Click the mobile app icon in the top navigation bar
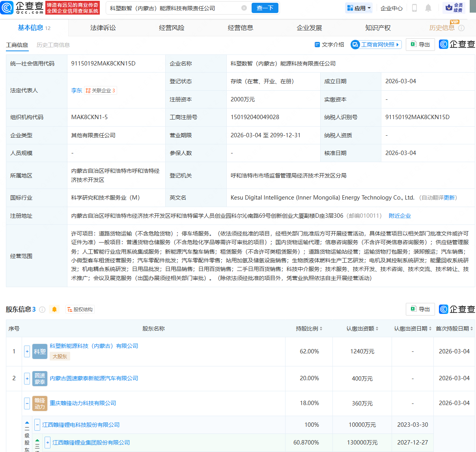Screen dimensions: 476x452 [x=415, y=8]
